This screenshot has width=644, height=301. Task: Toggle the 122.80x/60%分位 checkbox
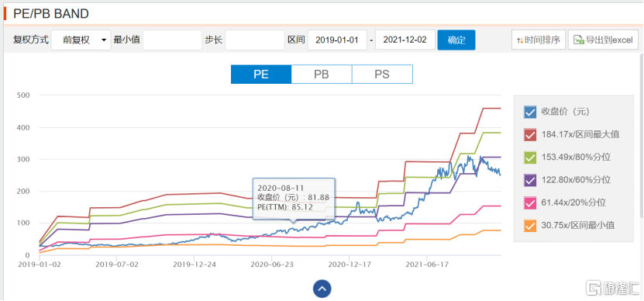[x=530, y=180]
